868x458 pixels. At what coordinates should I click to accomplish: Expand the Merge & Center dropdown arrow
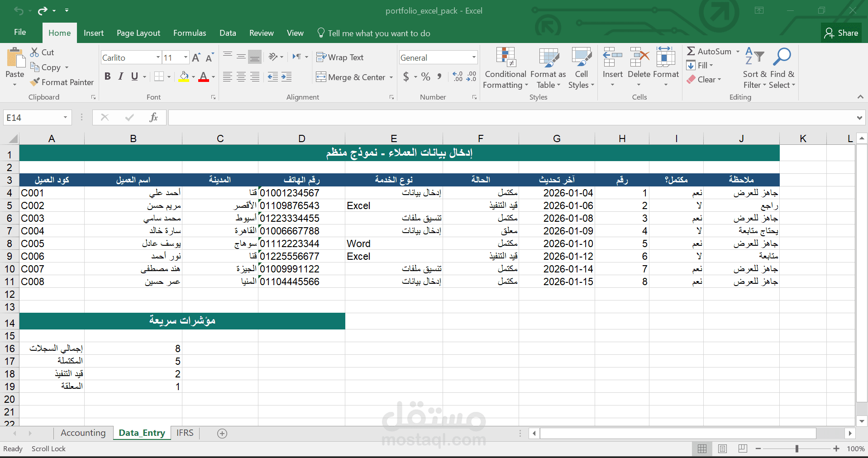391,77
